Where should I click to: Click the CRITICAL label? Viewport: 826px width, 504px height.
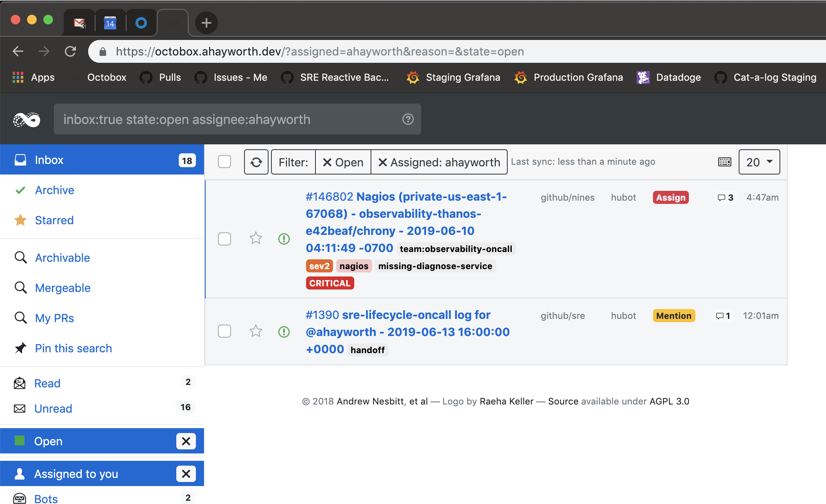(330, 283)
